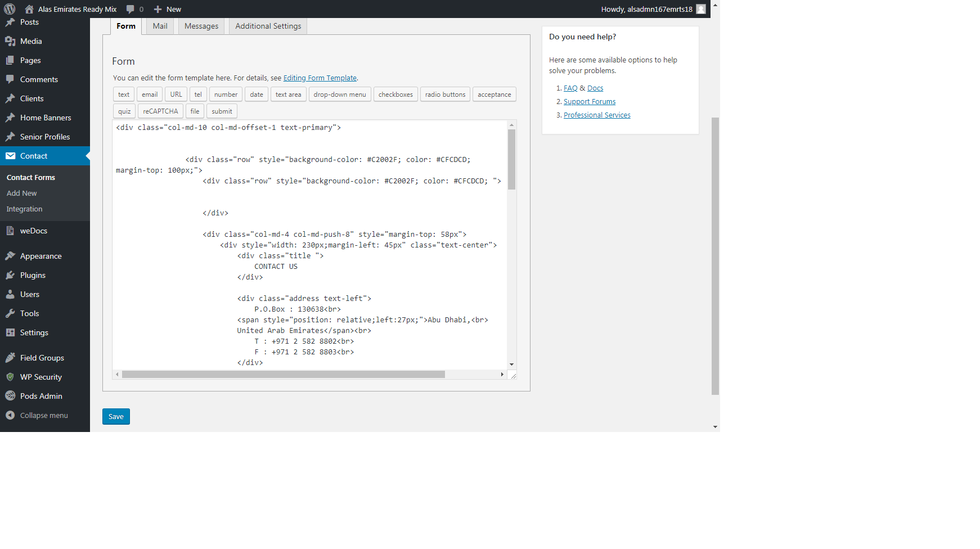Image resolution: width=980 pixels, height=549 pixels.
Task: Open the New content dropdown
Action: [168, 9]
